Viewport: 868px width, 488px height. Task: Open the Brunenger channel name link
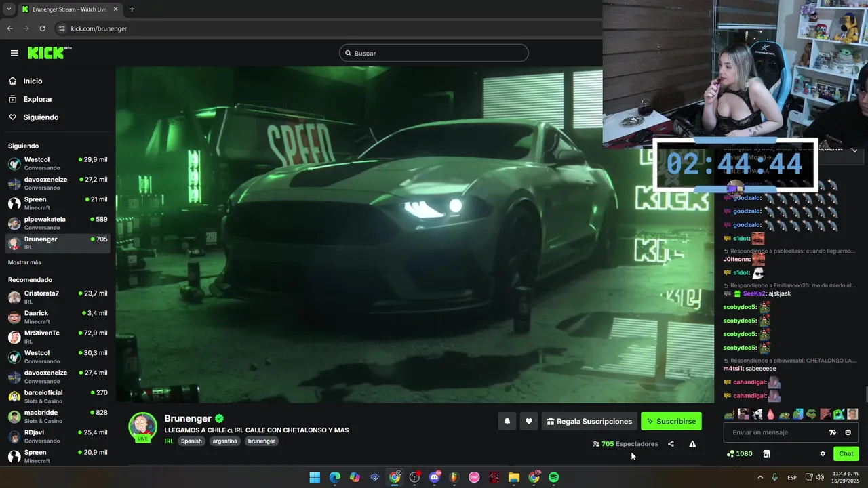pyautogui.click(x=188, y=418)
